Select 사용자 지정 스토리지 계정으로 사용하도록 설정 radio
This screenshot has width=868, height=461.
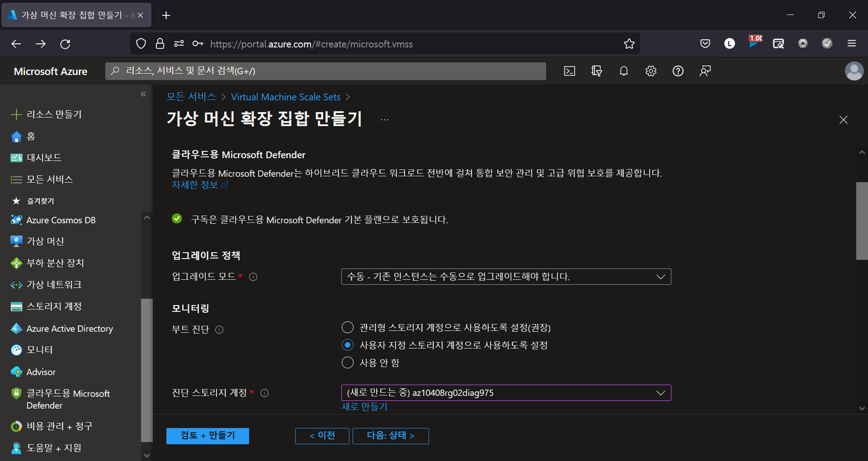click(x=347, y=345)
